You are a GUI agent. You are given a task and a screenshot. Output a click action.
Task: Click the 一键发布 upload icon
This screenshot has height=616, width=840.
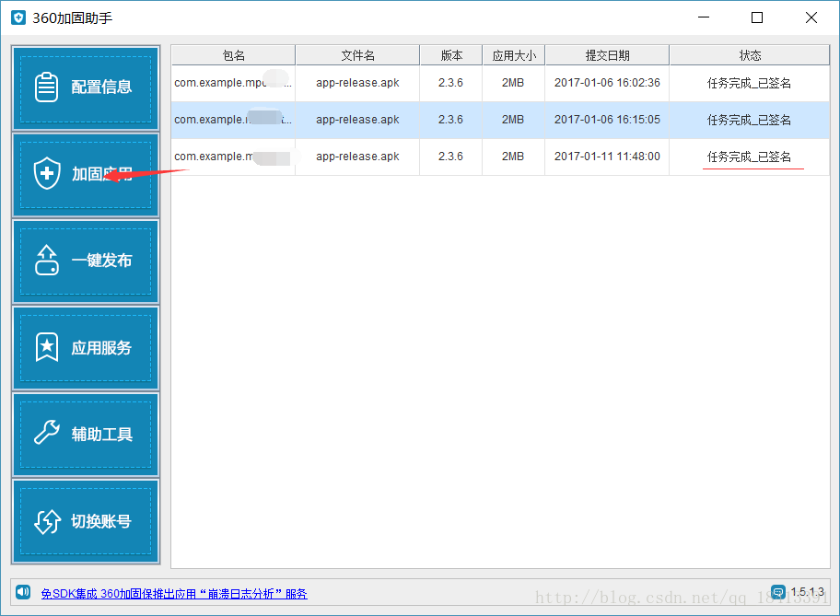click(x=47, y=261)
